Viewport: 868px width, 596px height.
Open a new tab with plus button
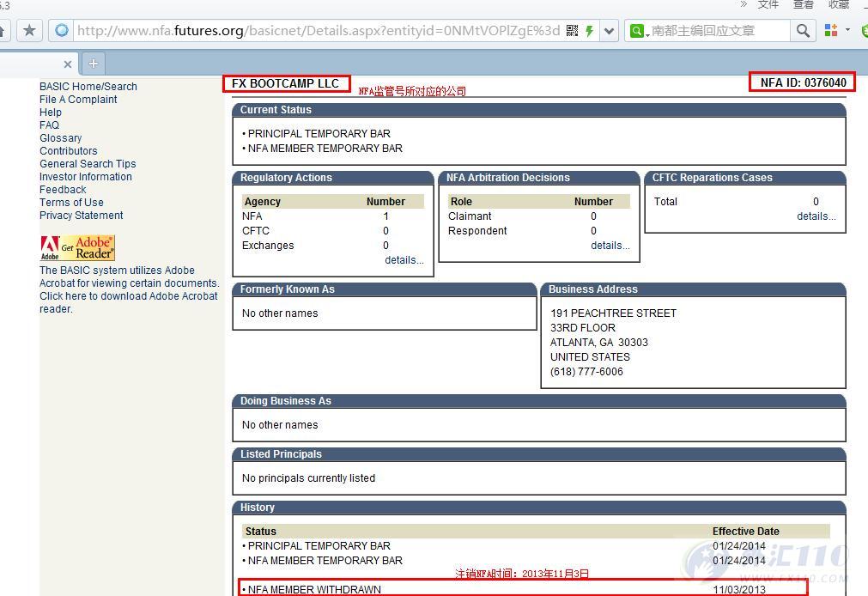coord(93,64)
